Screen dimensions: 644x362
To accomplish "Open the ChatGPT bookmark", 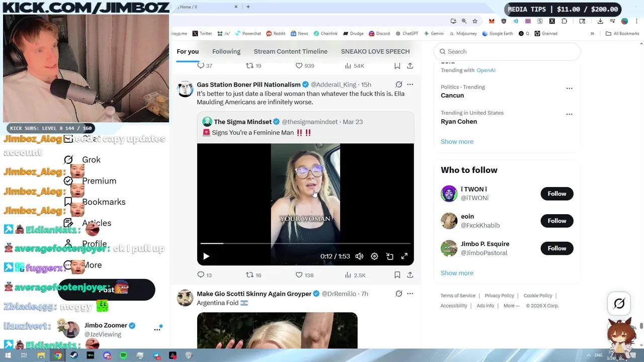I will click(407, 34).
